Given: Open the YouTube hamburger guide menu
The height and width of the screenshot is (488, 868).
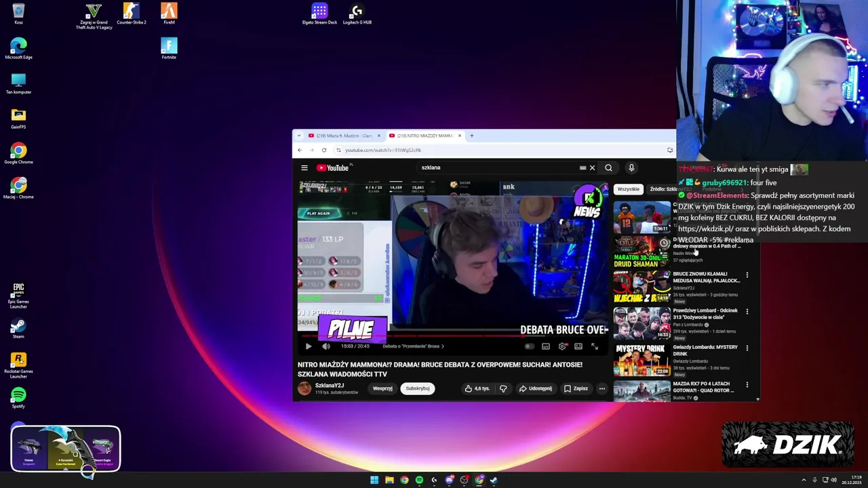Looking at the screenshot, I should 304,167.
